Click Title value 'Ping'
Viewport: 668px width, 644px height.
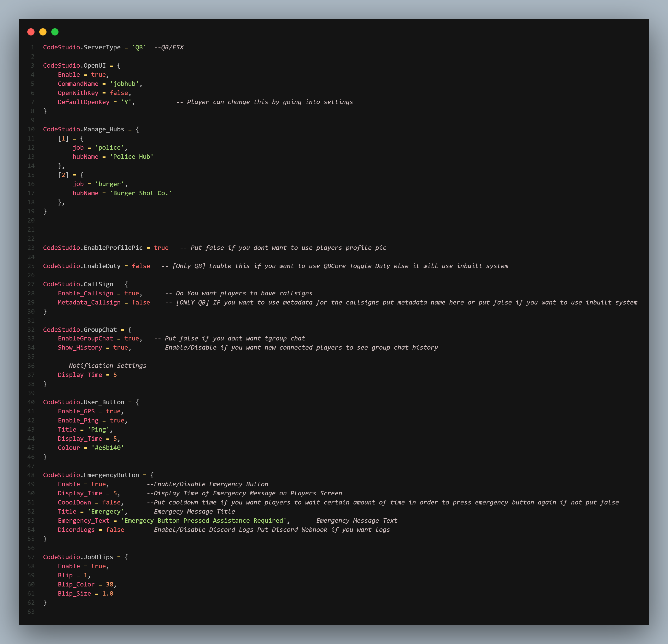[x=99, y=430]
